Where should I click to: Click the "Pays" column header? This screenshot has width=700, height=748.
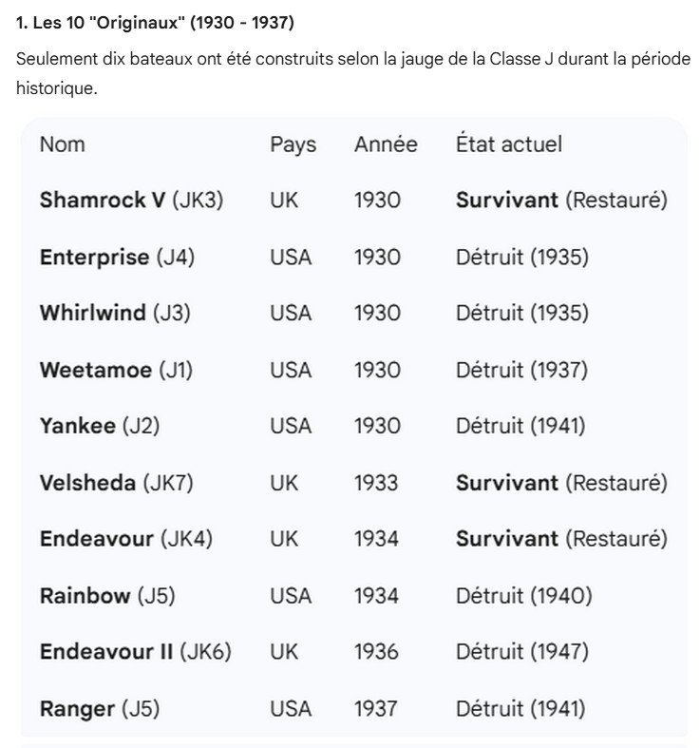[293, 144]
